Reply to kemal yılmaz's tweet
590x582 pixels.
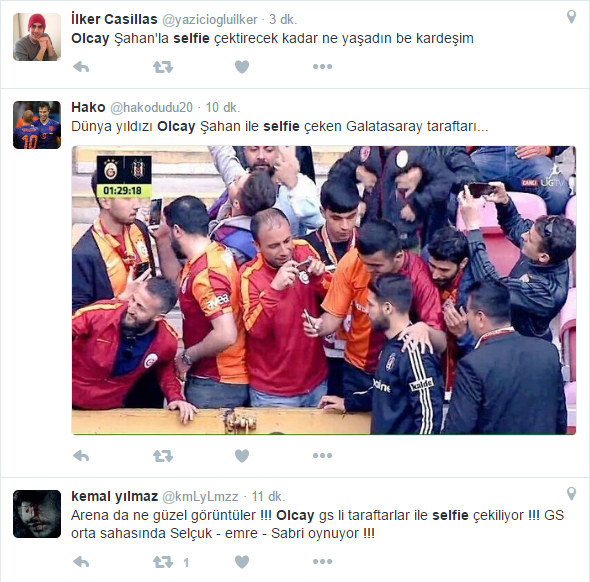[81, 562]
